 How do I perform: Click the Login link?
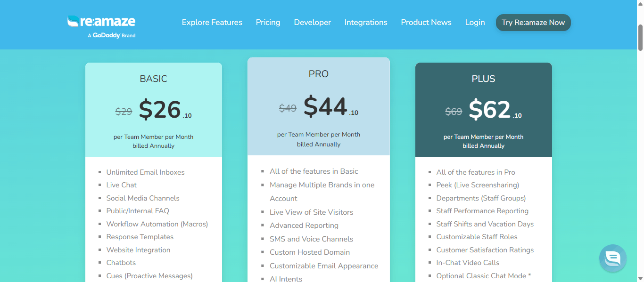(475, 23)
